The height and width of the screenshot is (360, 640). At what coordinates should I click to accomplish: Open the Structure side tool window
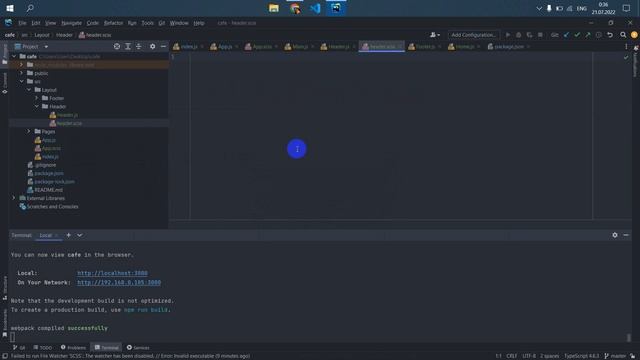pos(4,288)
